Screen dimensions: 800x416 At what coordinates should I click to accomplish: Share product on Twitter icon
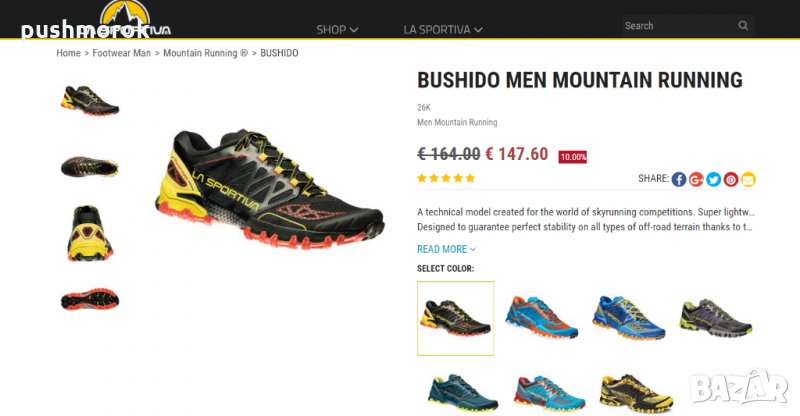point(713,179)
